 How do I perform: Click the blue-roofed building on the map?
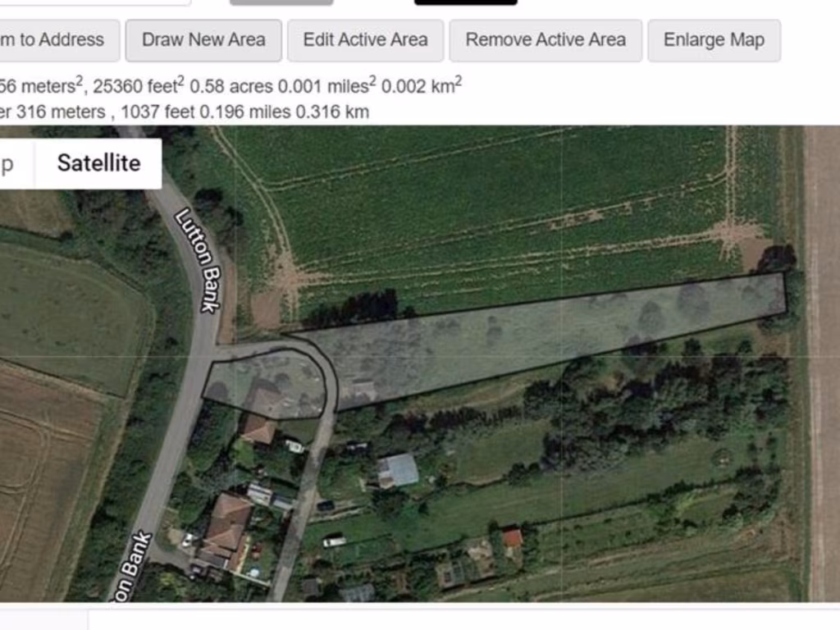coord(398,470)
